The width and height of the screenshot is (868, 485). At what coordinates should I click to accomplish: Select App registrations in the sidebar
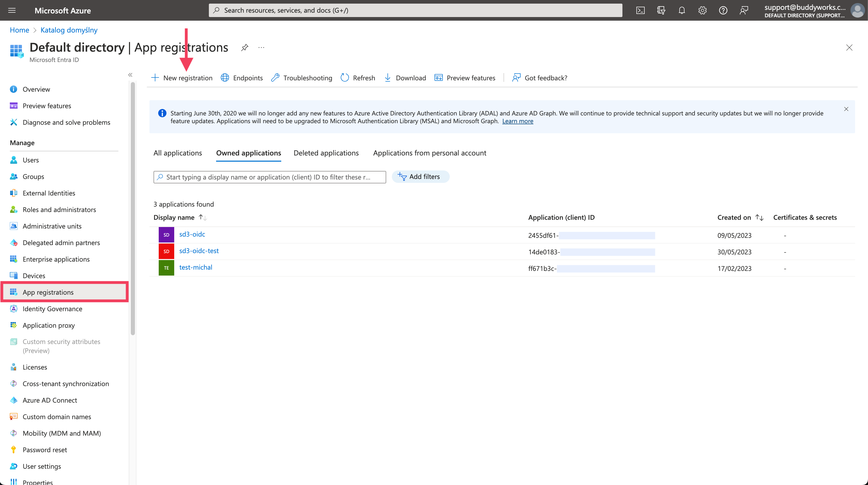click(64, 292)
